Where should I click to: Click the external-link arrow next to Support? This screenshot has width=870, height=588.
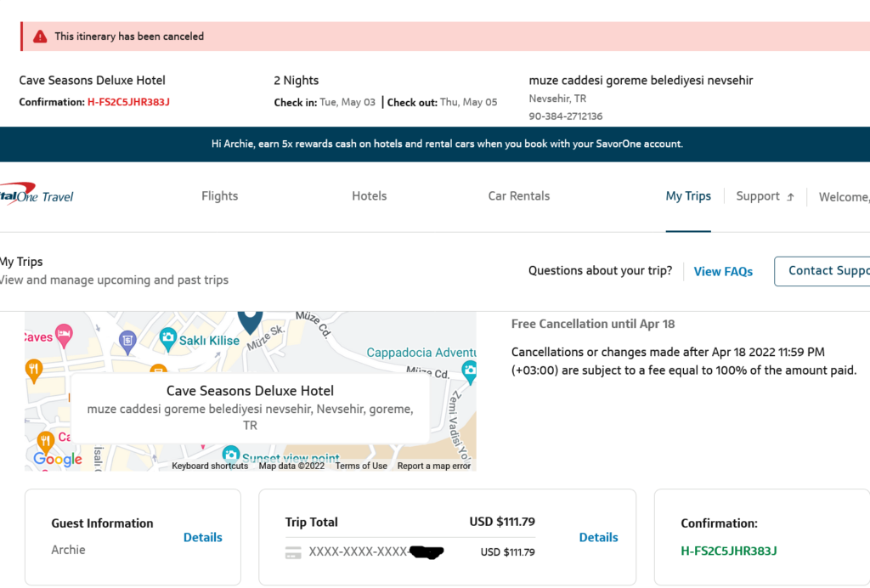pos(791,195)
